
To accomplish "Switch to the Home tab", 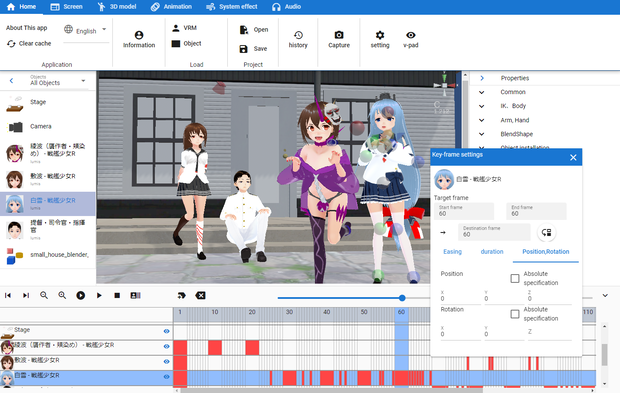I will [21, 7].
